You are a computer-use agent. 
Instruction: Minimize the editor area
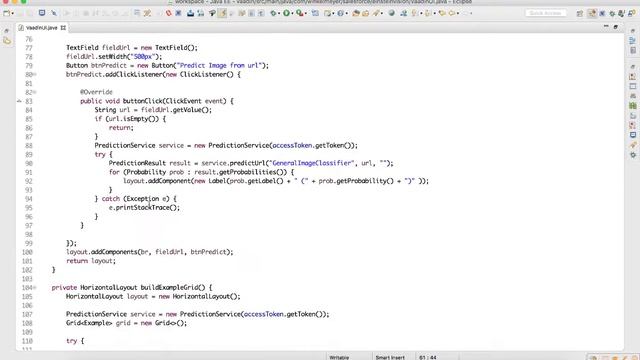coord(606,27)
